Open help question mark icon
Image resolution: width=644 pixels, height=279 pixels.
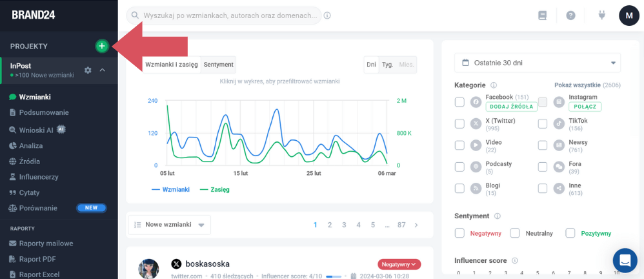click(570, 15)
